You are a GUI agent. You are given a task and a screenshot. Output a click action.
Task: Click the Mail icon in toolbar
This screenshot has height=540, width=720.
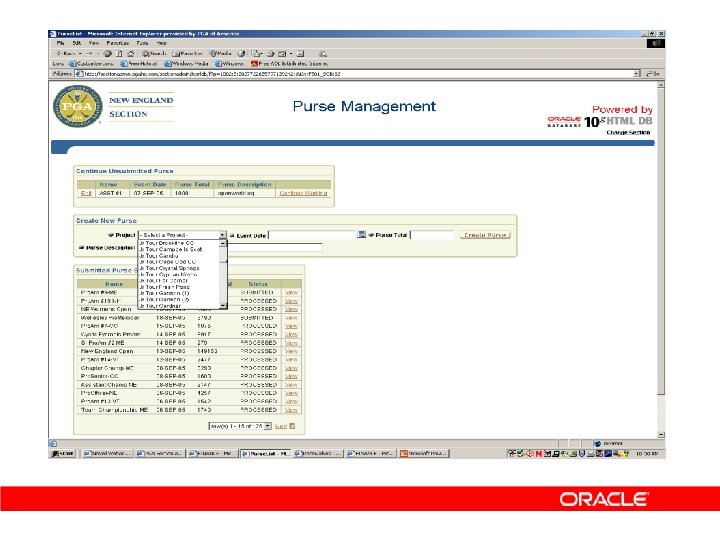click(x=256, y=54)
